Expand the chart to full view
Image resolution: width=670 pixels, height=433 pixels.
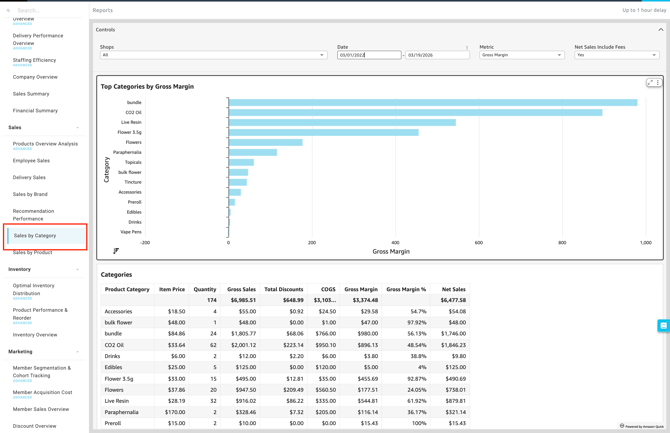pos(650,83)
